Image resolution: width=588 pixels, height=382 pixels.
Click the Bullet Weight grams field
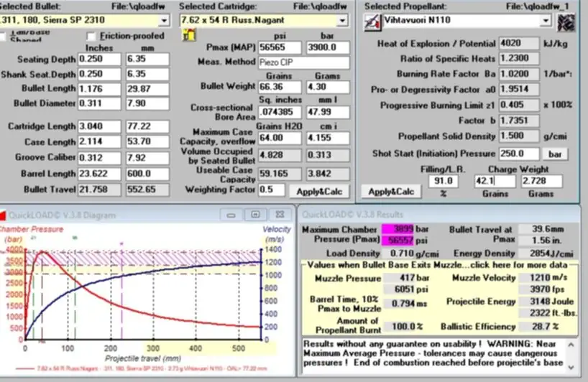tap(328, 87)
